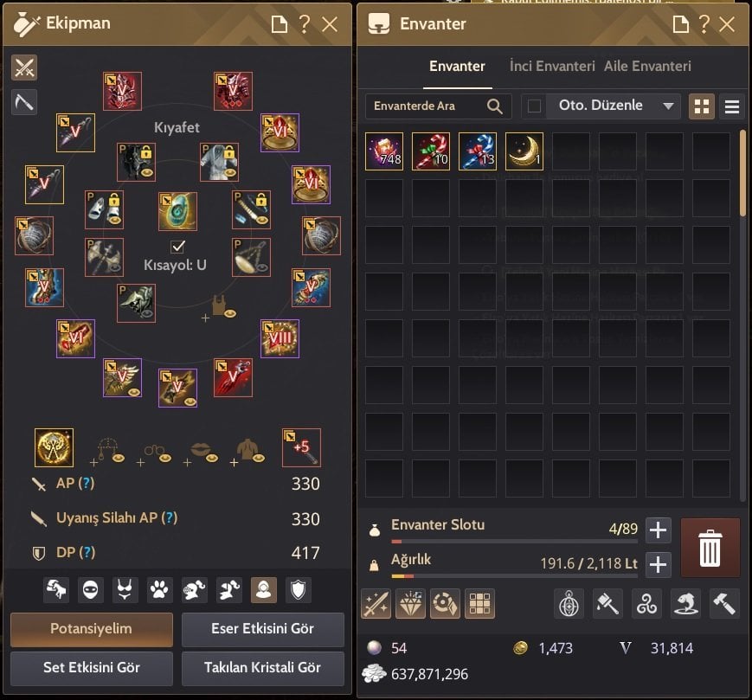
Task: Switch to list view layout icon
Action: click(x=732, y=106)
